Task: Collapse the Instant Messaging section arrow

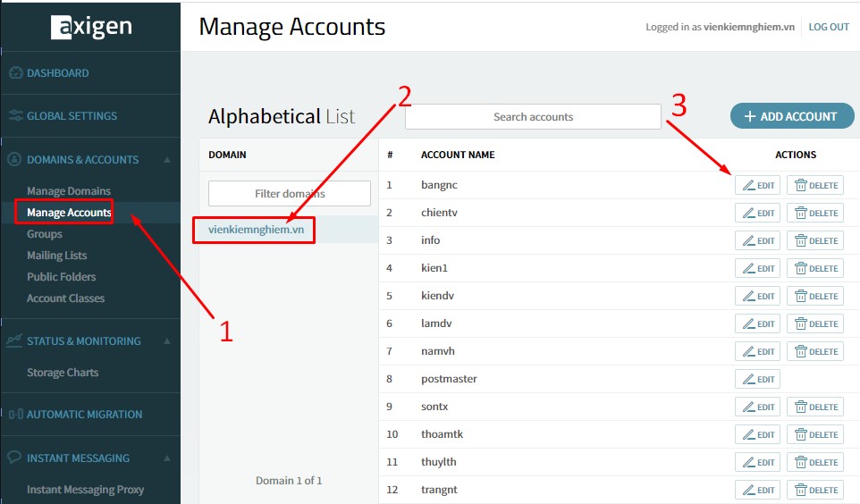Action: (167, 458)
